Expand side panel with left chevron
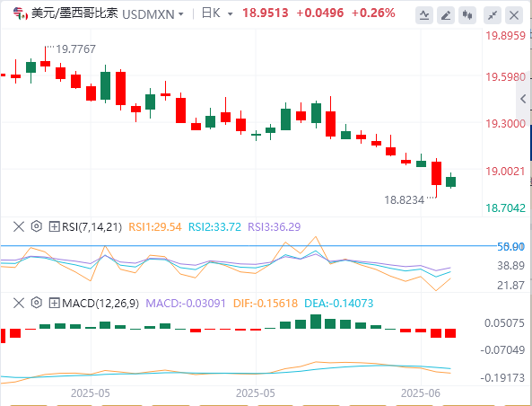The image size is (532, 406). click(x=523, y=99)
